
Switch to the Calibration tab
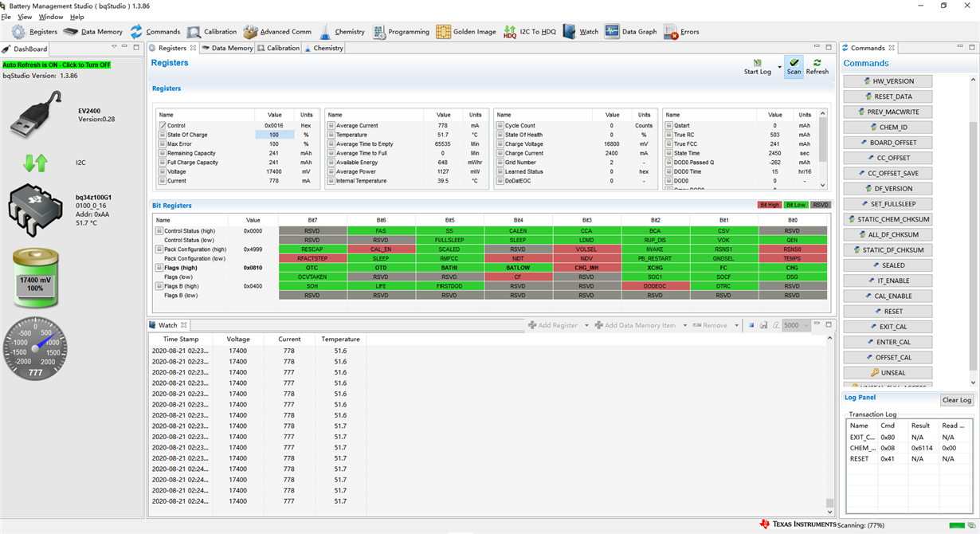click(278, 49)
